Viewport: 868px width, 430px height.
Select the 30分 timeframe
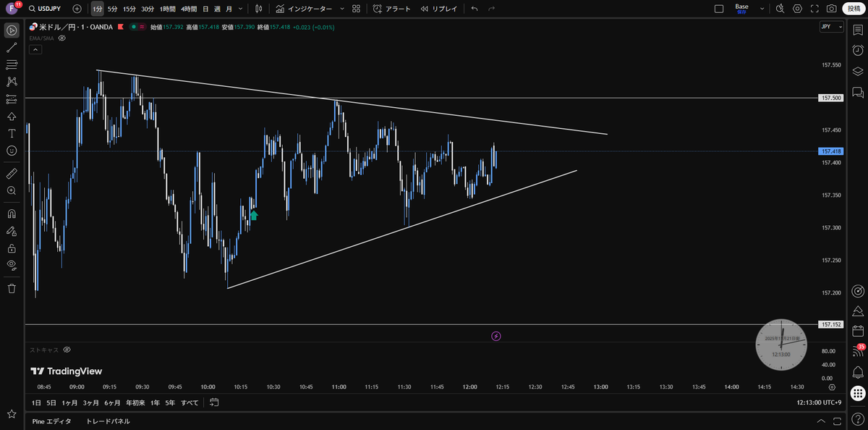coord(148,9)
